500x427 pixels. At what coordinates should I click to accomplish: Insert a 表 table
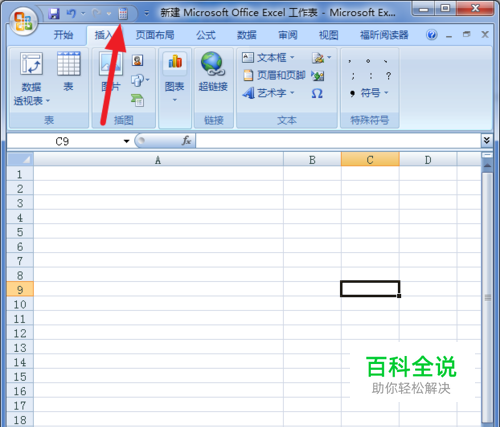coord(69,72)
